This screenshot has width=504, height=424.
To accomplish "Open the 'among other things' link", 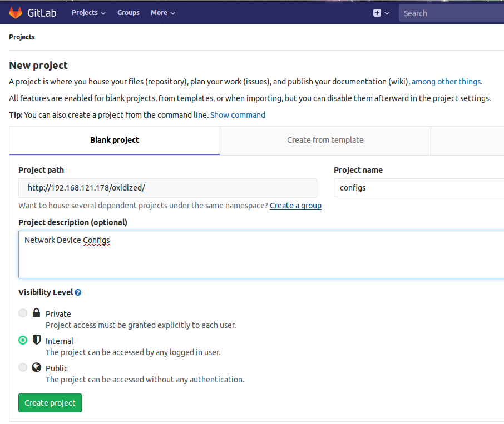I will (446, 82).
